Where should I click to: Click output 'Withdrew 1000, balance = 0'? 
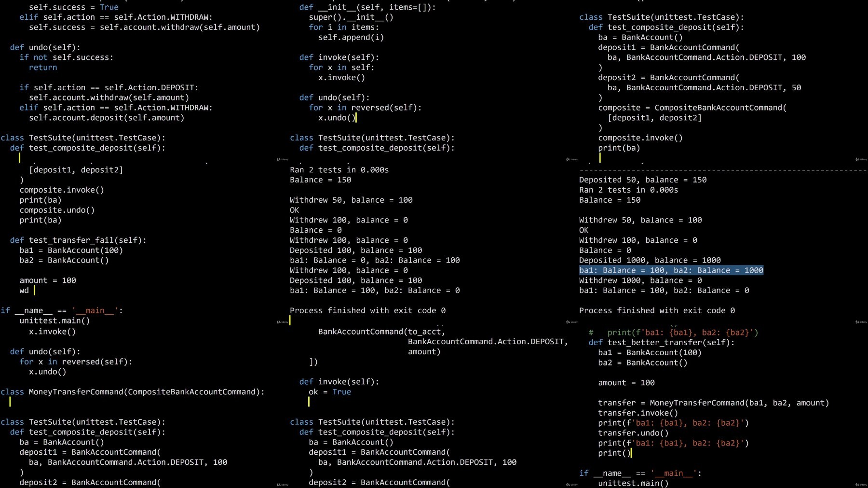pos(640,281)
